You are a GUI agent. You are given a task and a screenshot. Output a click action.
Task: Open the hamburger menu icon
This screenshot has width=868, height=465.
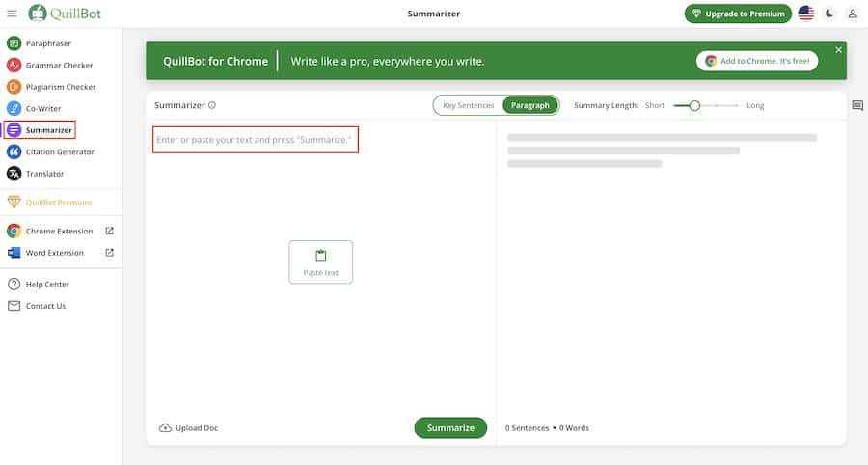tap(12, 14)
